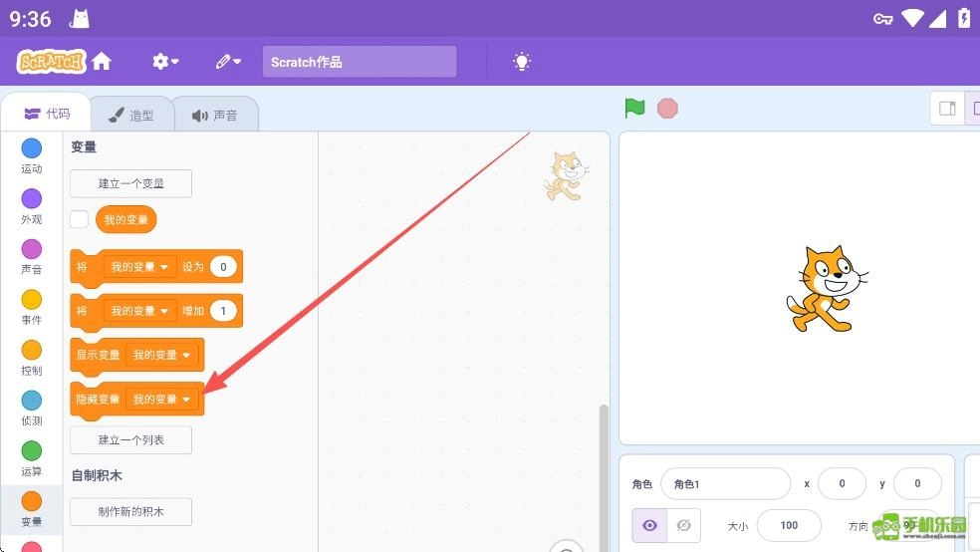This screenshot has width=980, height=552.
Task: Hide sprite using crossed-eye icon
Action: pyautogui.click(x=683, y=525)
